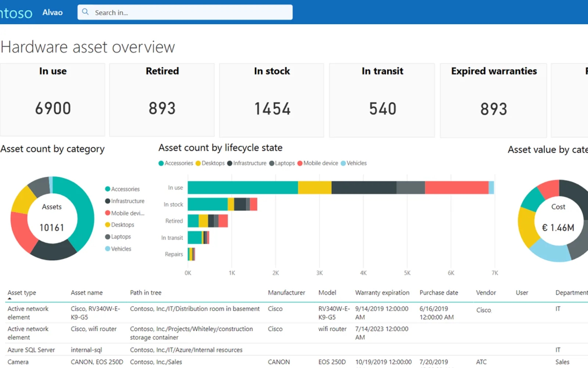Sort the table by Vendor column
Image resolution: width=588 pixels, height=368 pixels.
click(486, 293)
